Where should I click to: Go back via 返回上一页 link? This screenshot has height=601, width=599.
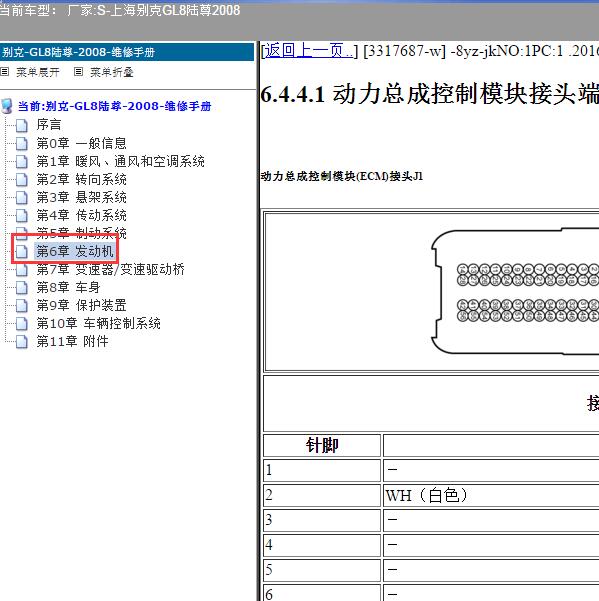pyautogui.click(x=309, y=51)
